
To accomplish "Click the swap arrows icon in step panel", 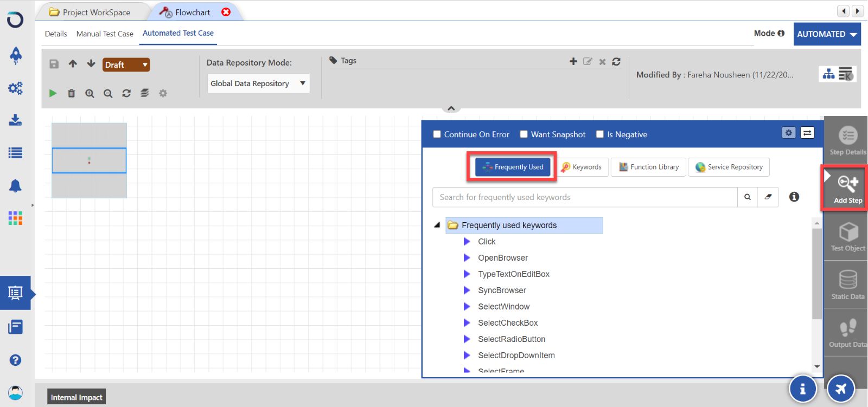I will [807, 133].
